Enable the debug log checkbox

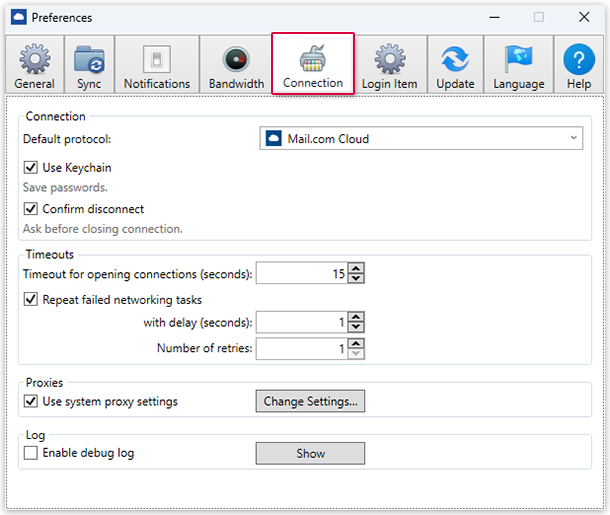pyautogui.click(x=30, y=453)
